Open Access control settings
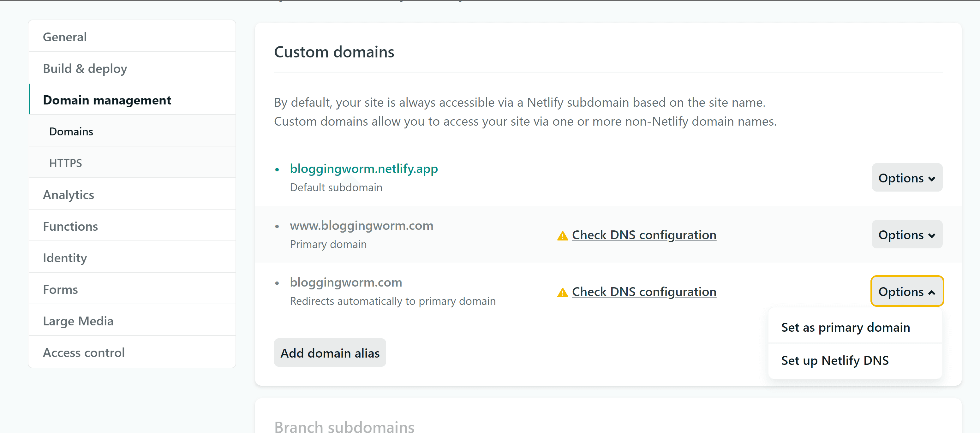 84,353
